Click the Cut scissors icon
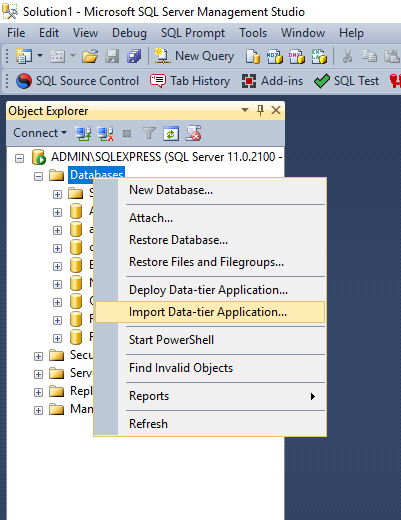 pos(348,56)
